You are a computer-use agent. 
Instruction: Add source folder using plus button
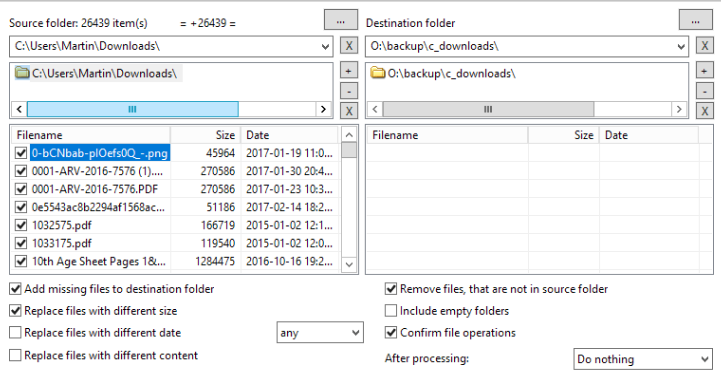[x=349, y=71]
